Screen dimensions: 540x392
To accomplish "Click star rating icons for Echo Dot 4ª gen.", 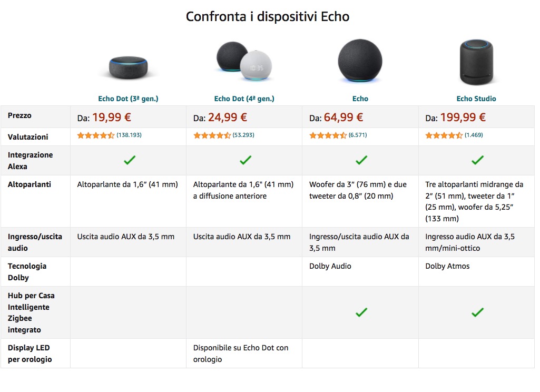I will [x=212, y=135].
